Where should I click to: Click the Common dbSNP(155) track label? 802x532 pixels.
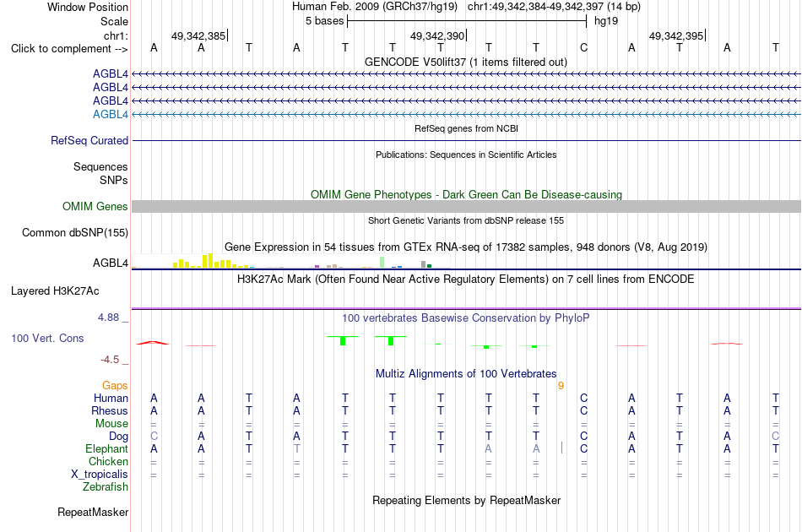click(x=75, y=233)
